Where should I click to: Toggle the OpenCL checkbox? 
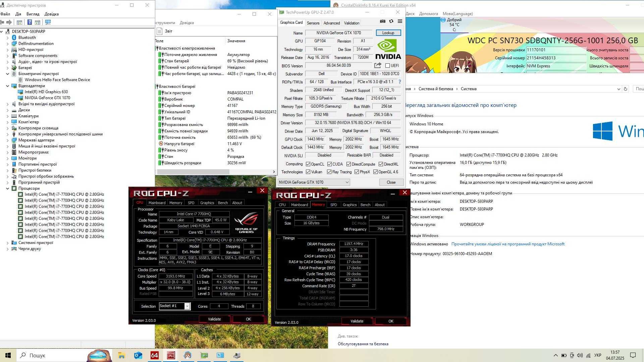pyautogui.click(x=308, y=164)
